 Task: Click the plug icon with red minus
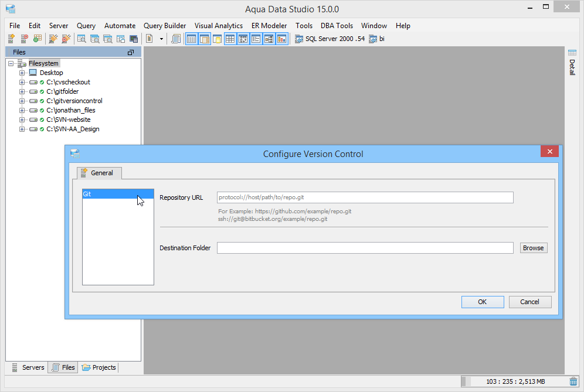tap(66, 38)
